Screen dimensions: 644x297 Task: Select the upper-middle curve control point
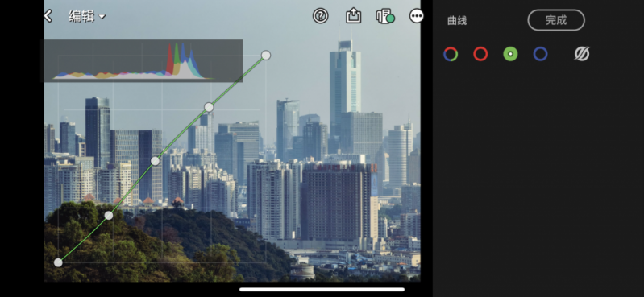[x=209, y=107]
